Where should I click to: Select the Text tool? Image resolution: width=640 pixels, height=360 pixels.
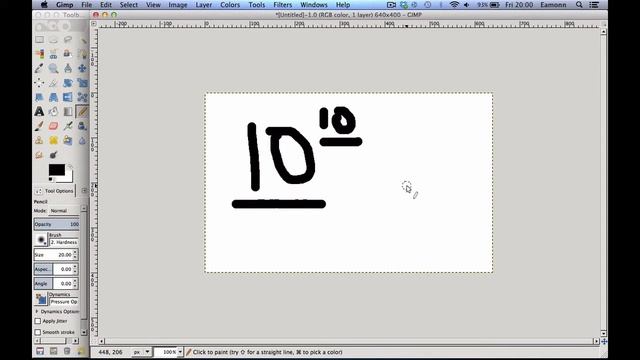(39, 111)
